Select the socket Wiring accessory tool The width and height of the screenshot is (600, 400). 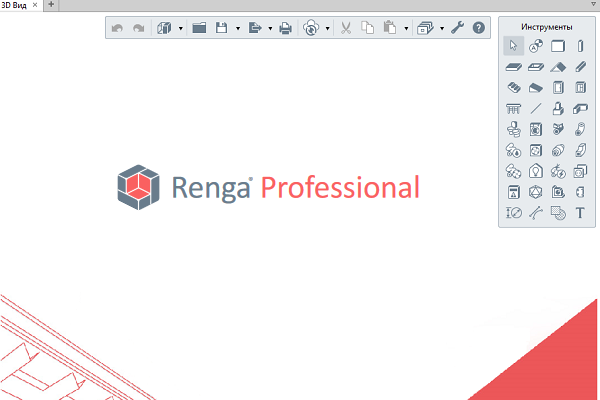click(580, 171)
